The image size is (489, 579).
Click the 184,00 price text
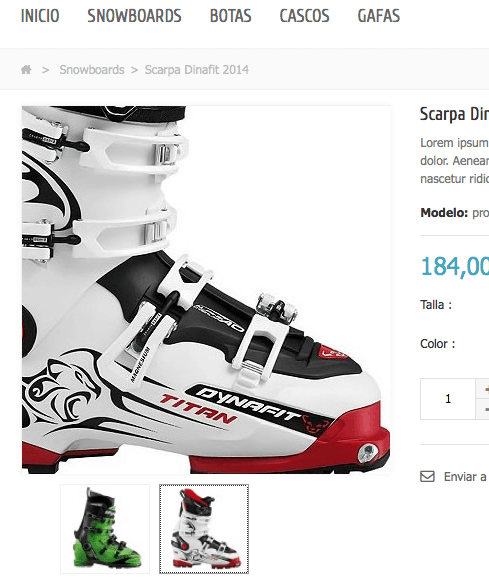pyautogui.click(x=455, y=266)
